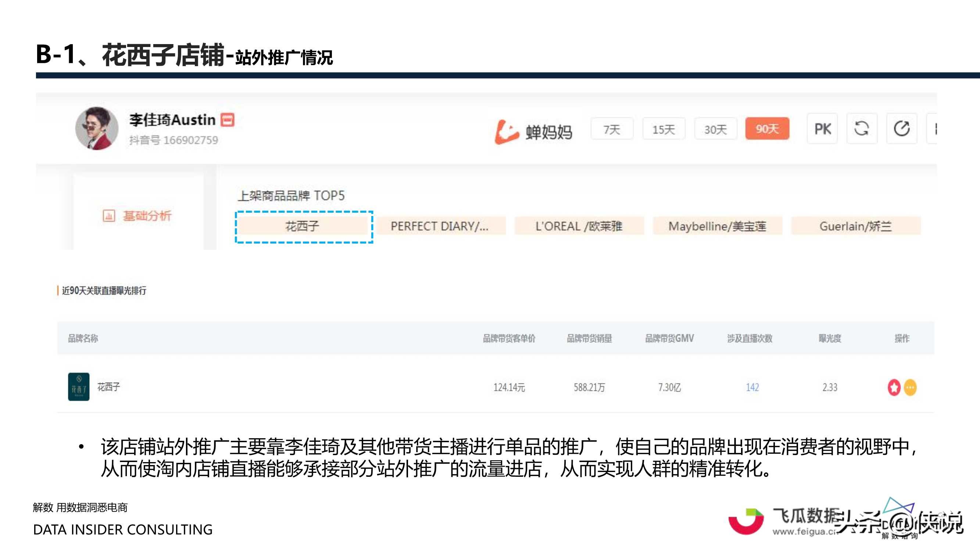Click the refresh sync arrows icon
980x551 pixels.
click(x=861, y=129)
